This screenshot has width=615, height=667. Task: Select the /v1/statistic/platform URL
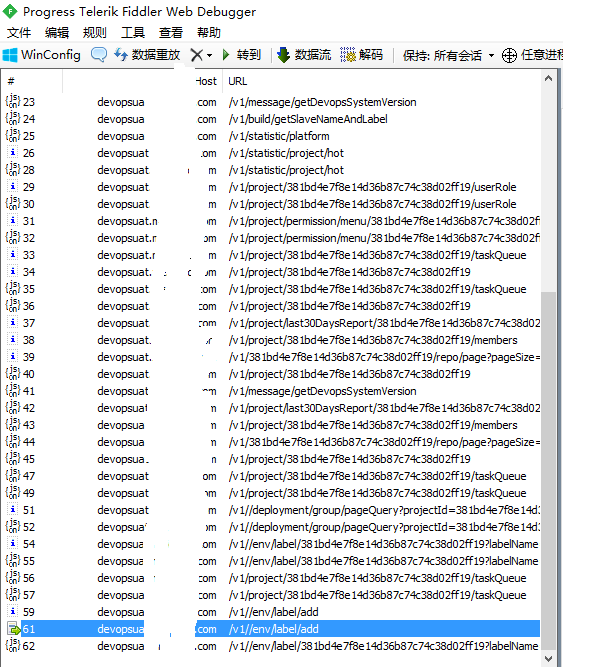tap(279, 136)
